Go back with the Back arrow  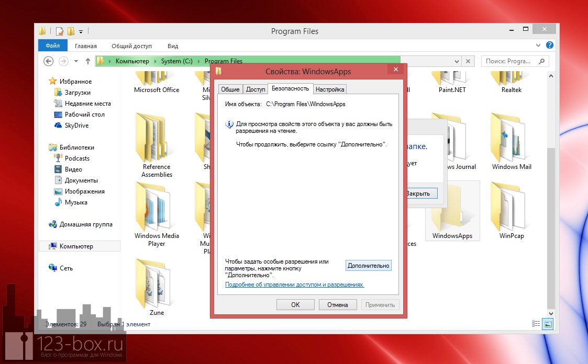pyautogui.click(x=48, y=61)
